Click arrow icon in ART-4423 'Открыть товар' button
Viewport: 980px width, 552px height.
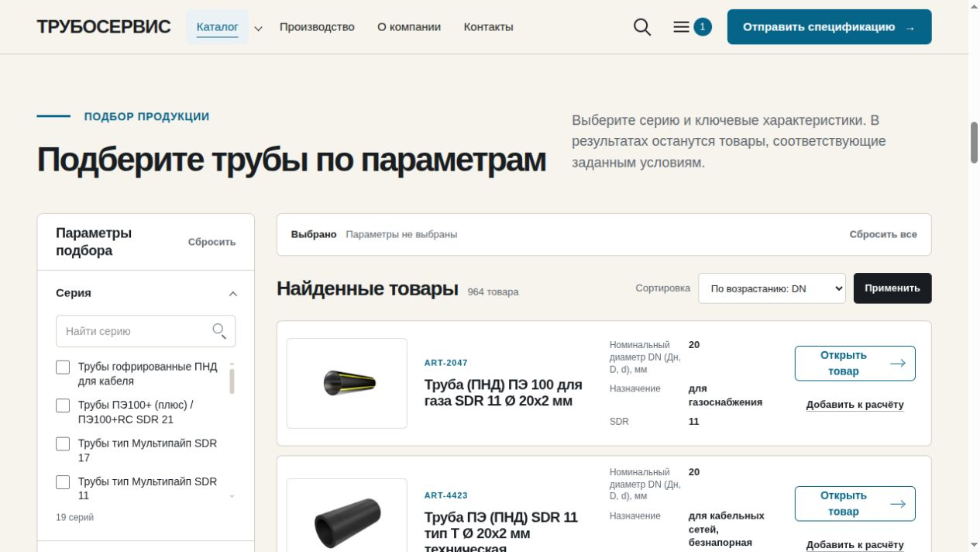pyautogui.click(x=898, y=503)
